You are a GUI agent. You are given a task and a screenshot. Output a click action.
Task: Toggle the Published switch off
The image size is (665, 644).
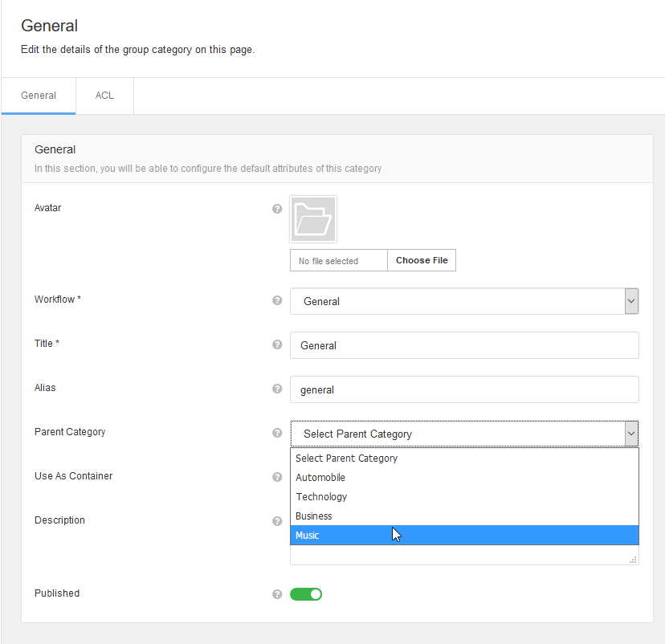pyautogui.click(x=306, y=594)
